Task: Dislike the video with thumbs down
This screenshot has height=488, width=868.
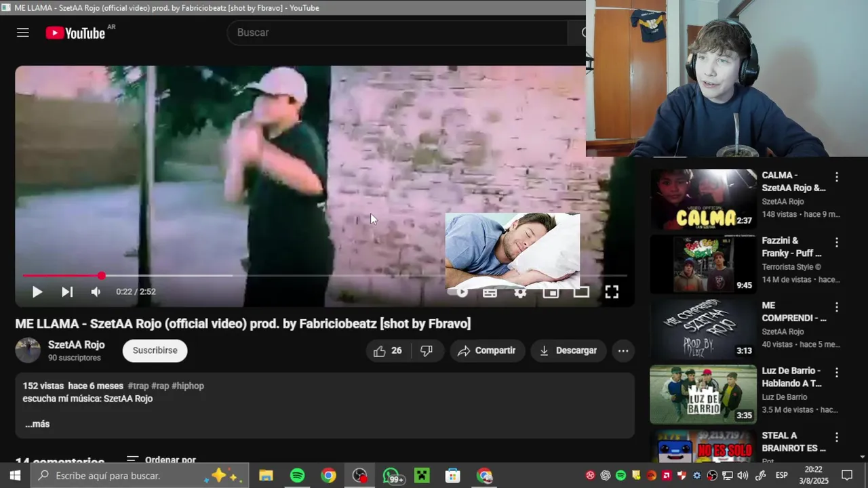Action: coord(427,350)
